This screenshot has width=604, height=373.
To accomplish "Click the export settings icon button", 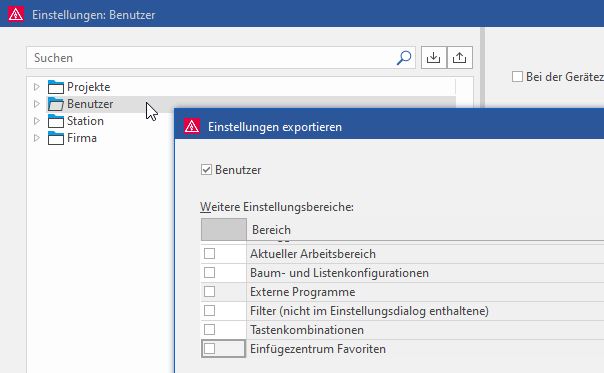I will click(460, 58).
